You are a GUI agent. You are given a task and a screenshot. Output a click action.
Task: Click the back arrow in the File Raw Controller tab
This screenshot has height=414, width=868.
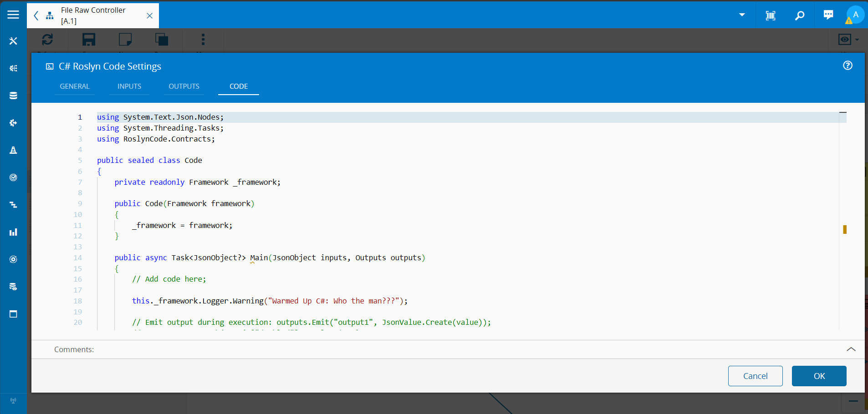[36, 15]
